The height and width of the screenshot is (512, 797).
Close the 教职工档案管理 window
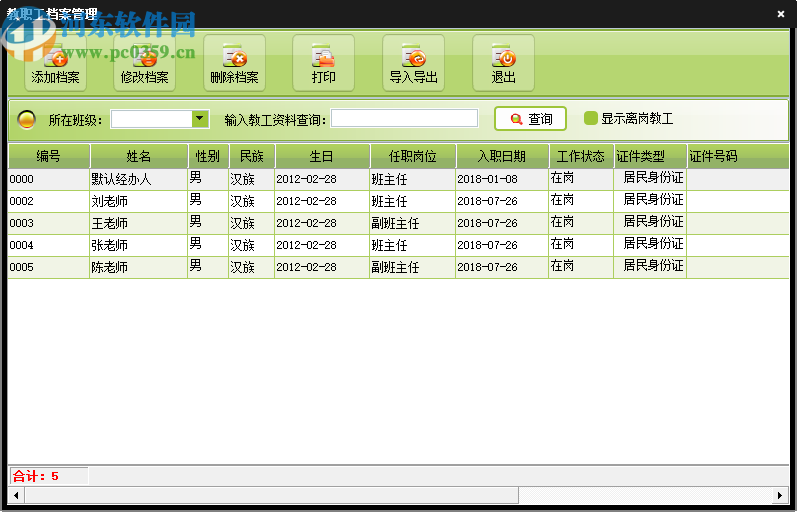pos(781,14)
